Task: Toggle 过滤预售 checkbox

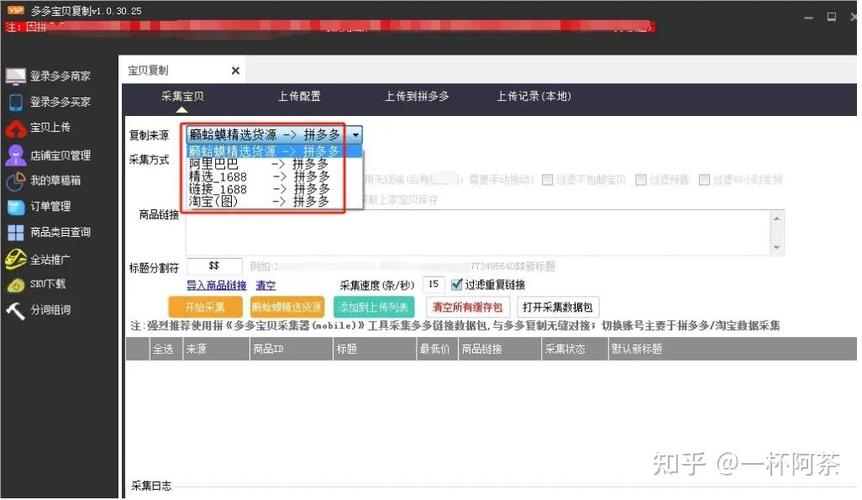Action: pos(640,180)
